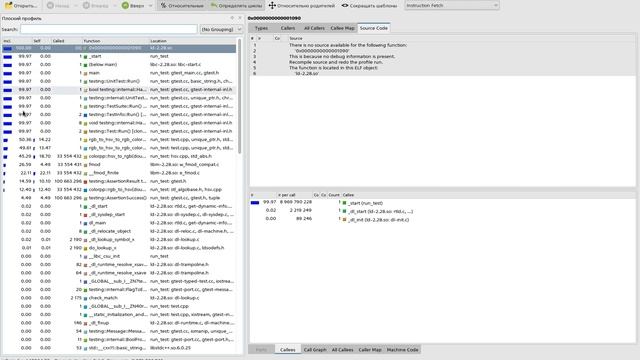Click the Назад back-arrow icon

pyautogui.click(x=50, y=6)
